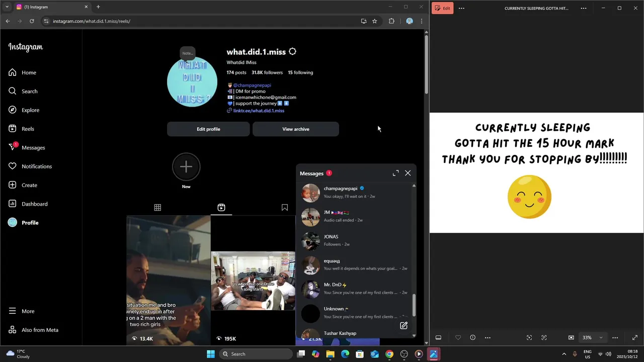Click the Instagram page scrollbar thumb
Screen dimensions: 644x362
pyautogui.click(x=426, y=64)
